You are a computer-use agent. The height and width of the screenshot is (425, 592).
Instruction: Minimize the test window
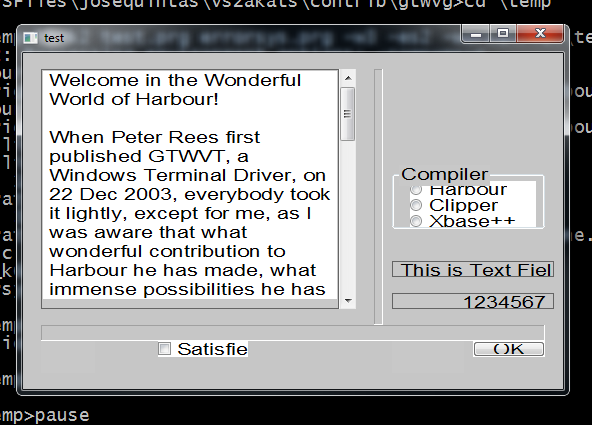476,34
